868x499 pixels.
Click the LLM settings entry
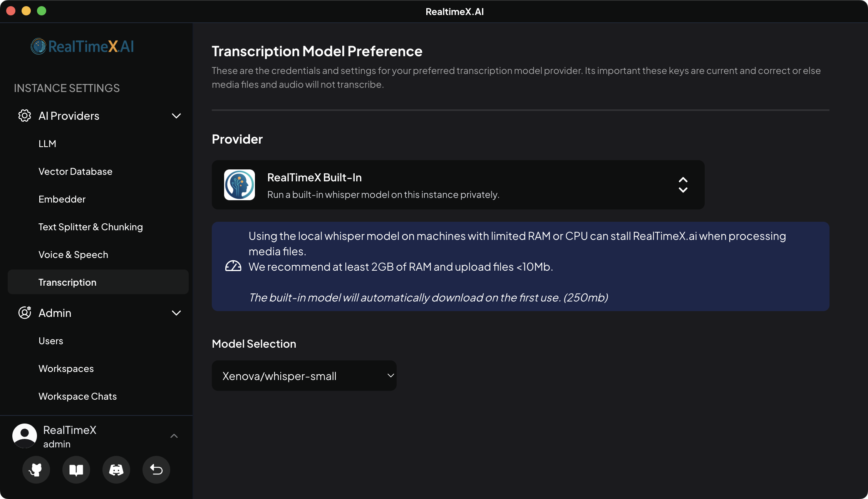(47, 143)
